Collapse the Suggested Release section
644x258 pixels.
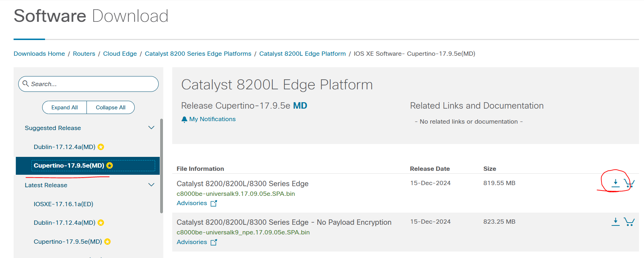151,128
